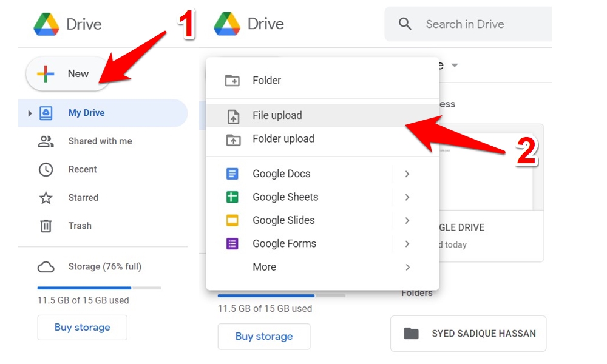The width and height of the screenshot is (607, 364).
Task: Select the My Drive label
Action: click(x=86, y=113)
